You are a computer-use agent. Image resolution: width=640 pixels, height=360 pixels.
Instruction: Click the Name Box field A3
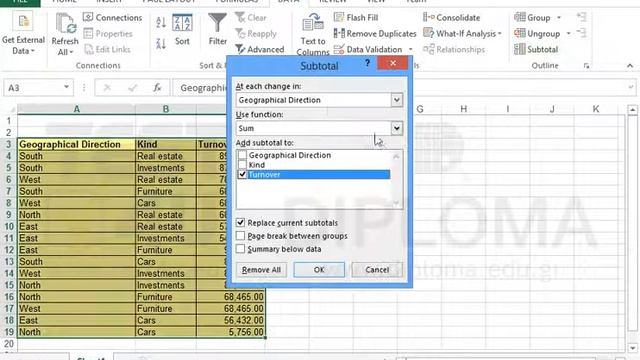33,88
